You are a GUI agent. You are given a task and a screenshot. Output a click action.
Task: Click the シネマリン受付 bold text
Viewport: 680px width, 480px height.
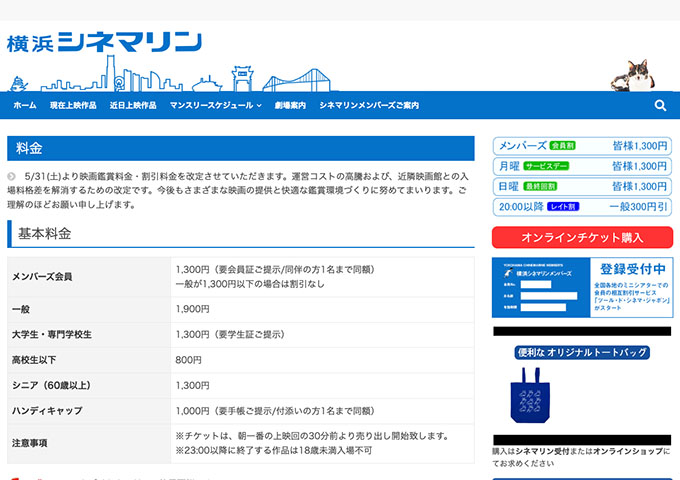point(542,451)
